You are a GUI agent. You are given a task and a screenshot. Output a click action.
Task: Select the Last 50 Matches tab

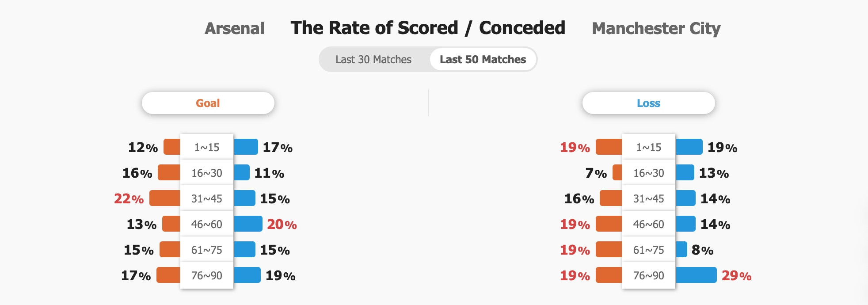483,59
